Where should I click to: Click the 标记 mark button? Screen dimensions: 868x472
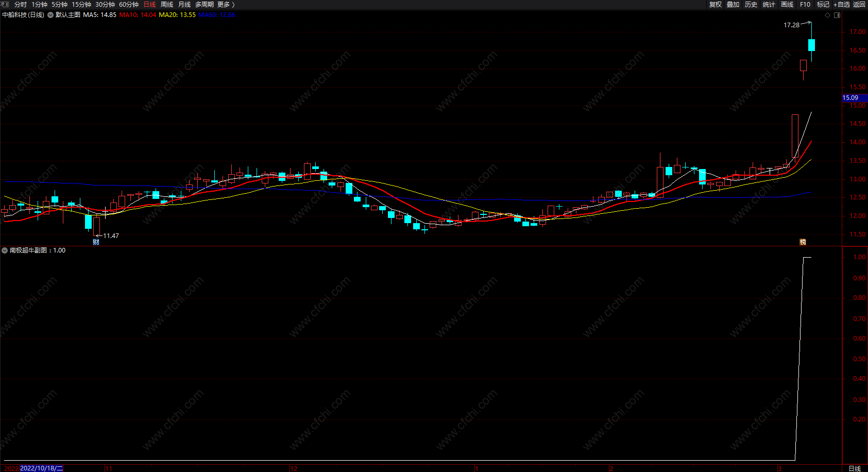click(823, 4)
